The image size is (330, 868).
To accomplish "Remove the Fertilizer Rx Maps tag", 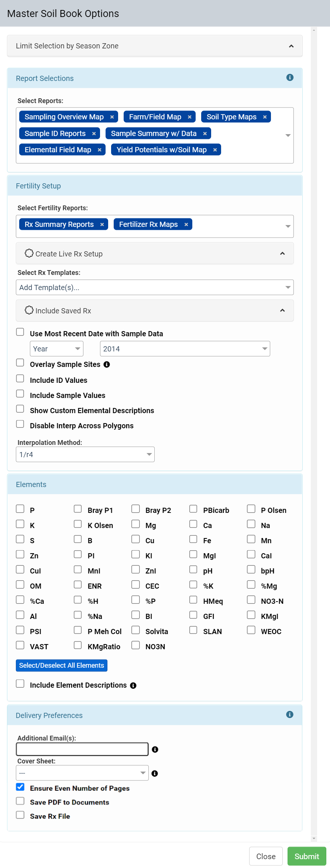I will [186, 225].
